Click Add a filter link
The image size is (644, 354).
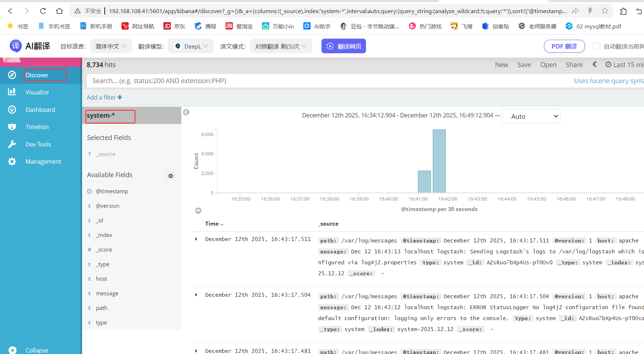[x=104, y=97]
